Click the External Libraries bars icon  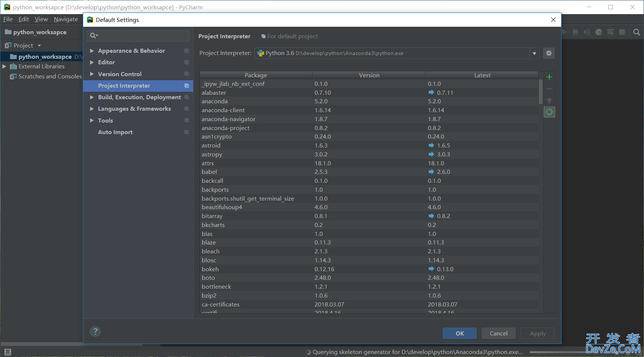tap(13, 66)
